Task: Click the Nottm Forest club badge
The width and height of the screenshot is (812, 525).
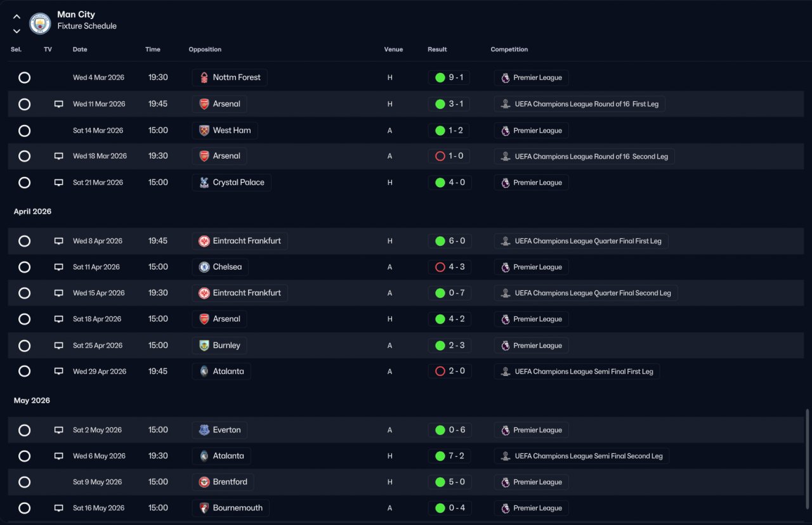Action: coord(204,78)
